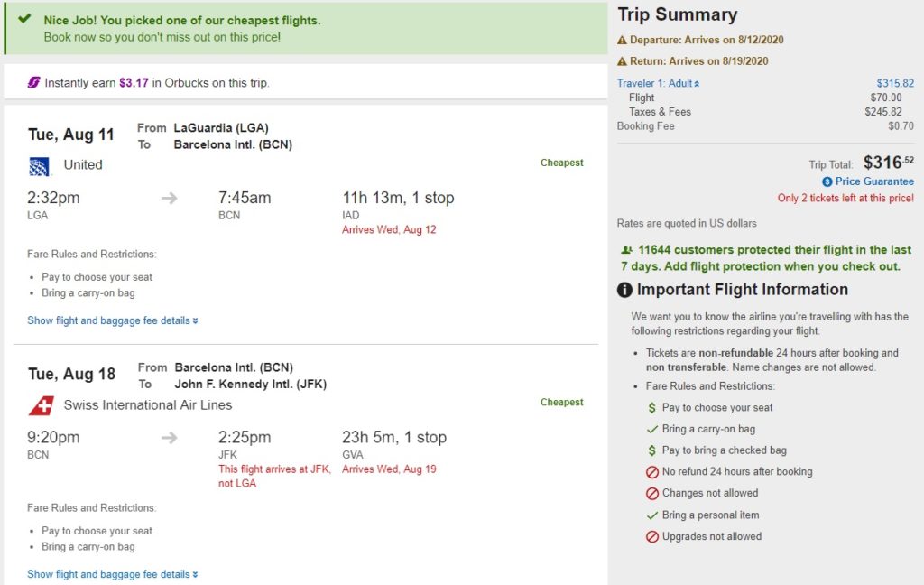Click the purple Orbucks logo icon
The image size is (924, 585).
coord(33,83)
